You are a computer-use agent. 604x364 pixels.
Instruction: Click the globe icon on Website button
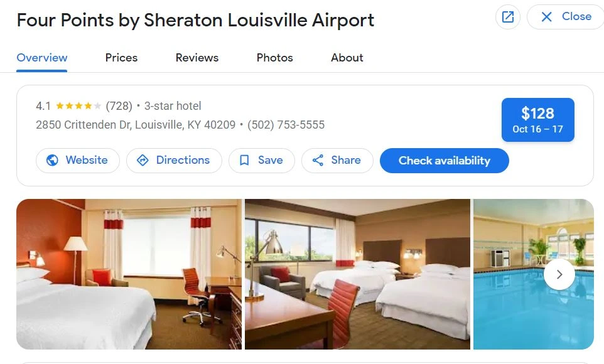52,160
